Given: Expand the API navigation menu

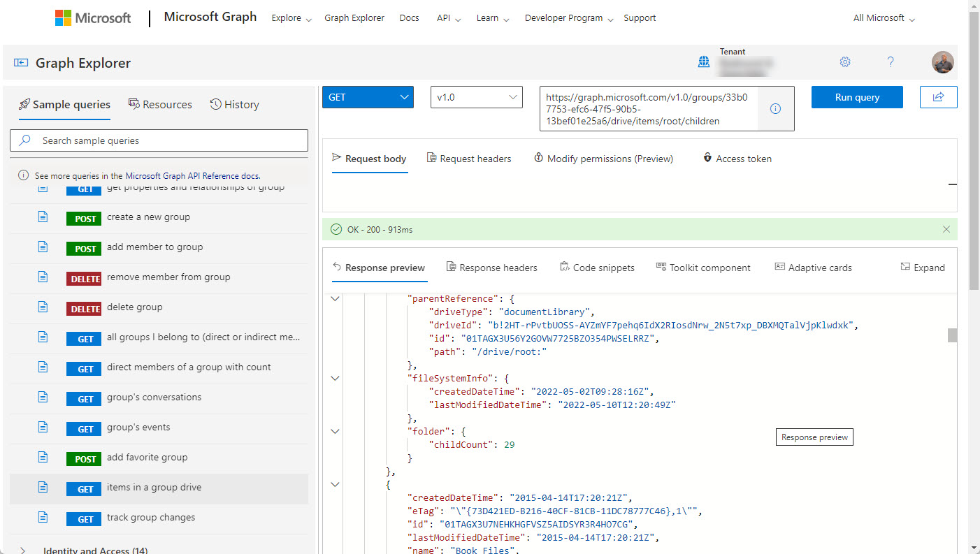Looking at the screenshot, I should [x=449, y=18].
